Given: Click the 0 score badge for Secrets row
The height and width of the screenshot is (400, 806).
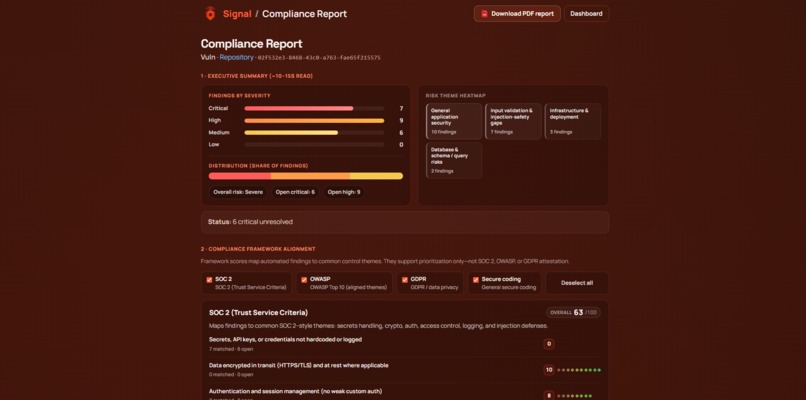Looking at the screenshot, I should point(548,344).
